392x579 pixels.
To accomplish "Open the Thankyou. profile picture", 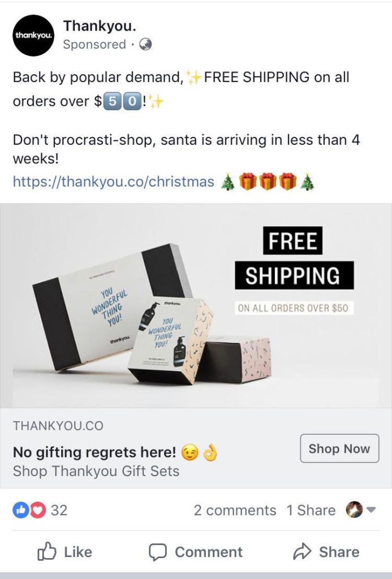I will click(x=33, y=36).
